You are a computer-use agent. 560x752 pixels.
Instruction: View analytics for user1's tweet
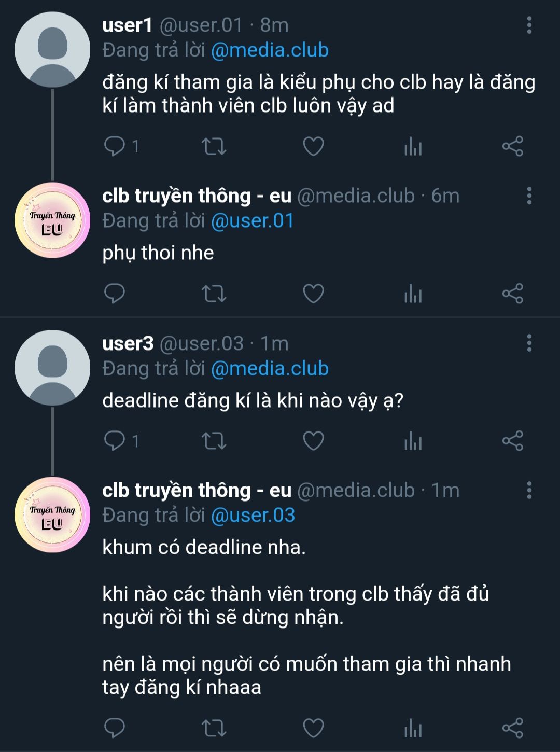pos(413,146)
